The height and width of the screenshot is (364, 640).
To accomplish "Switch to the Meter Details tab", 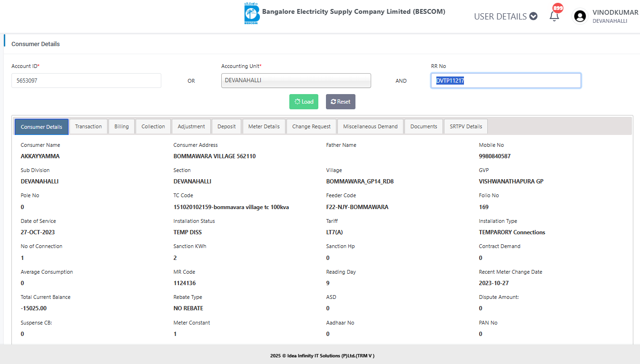I will [x=264, y=126].
